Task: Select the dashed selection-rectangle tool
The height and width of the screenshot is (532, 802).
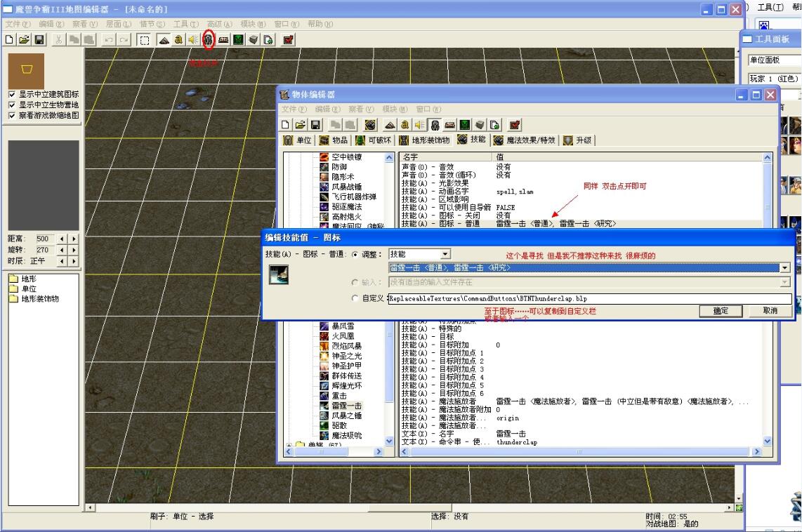Action: [x=143, y=40]
